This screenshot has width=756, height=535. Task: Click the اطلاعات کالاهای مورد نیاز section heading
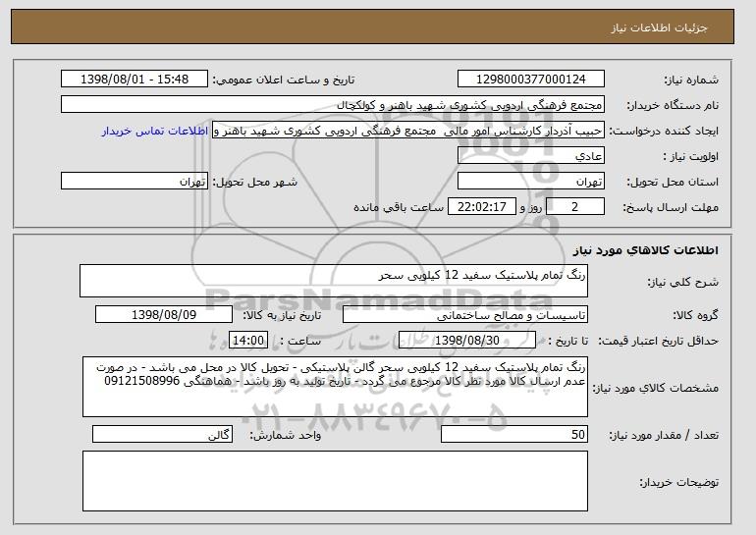pyautogui.click(x=646, y=250)
